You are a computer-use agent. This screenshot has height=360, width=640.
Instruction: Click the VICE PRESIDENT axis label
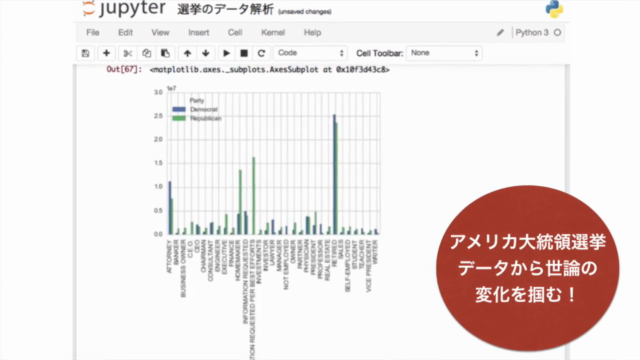pyautogui.click(x=369, y=266)
